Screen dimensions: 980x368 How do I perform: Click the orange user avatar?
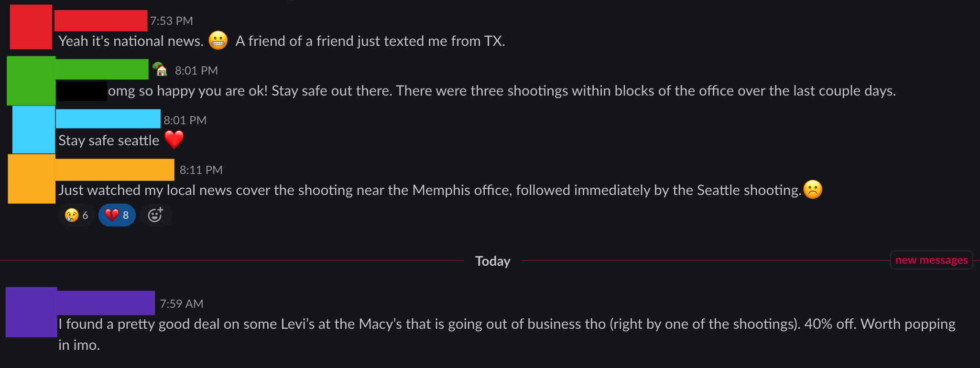tap(32, 179)
